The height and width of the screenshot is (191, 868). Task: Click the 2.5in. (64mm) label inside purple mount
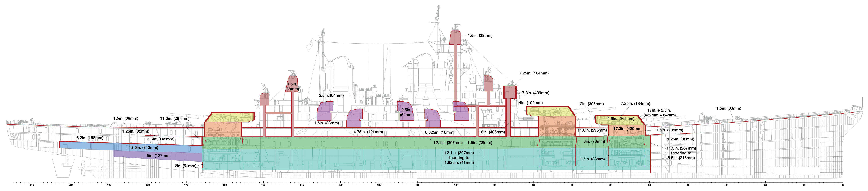(x=407, y=112)
